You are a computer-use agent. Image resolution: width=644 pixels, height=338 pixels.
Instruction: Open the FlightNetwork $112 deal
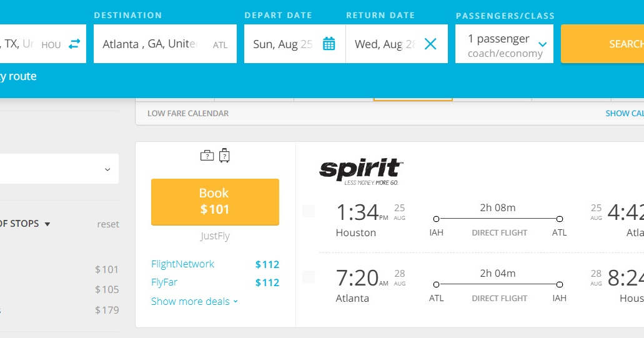215,264
